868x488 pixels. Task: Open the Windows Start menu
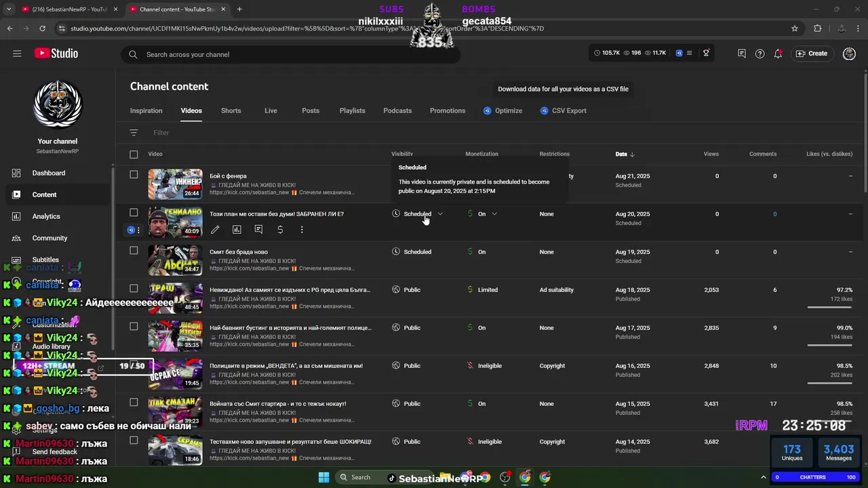(323, 477)
